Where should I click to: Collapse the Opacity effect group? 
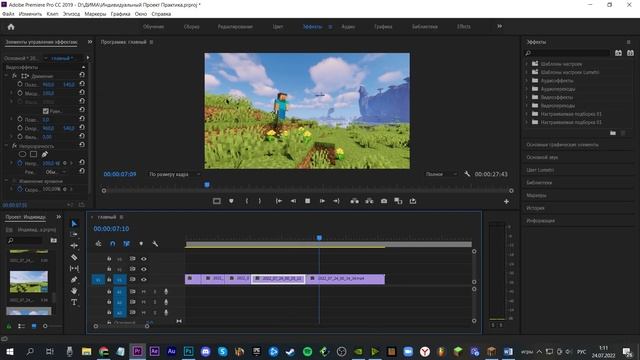pos(7,146)
